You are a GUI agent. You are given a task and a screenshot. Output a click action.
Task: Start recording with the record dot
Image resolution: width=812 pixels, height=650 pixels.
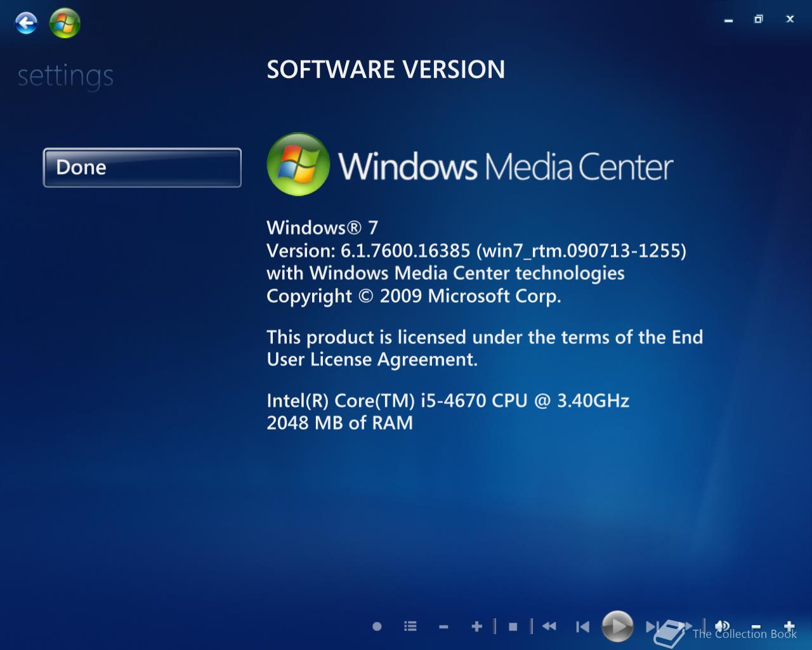tap(377, 627)
